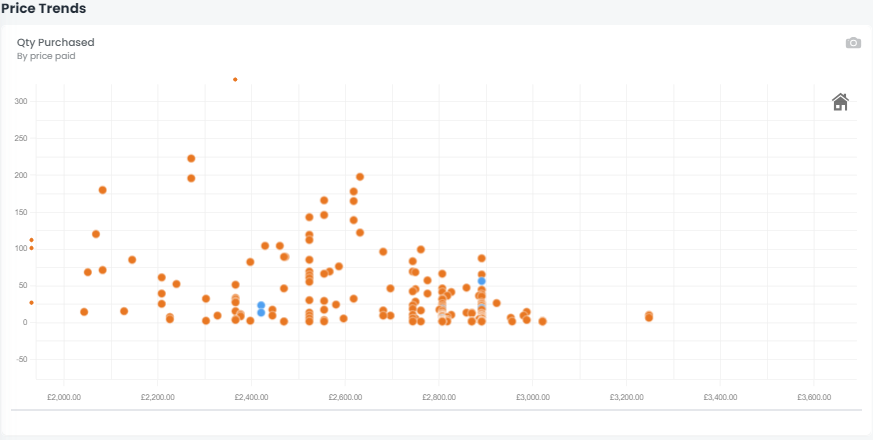Click the camera snapshot icon
This screenshot has width=873, height=440.
[x=853, y=43]
